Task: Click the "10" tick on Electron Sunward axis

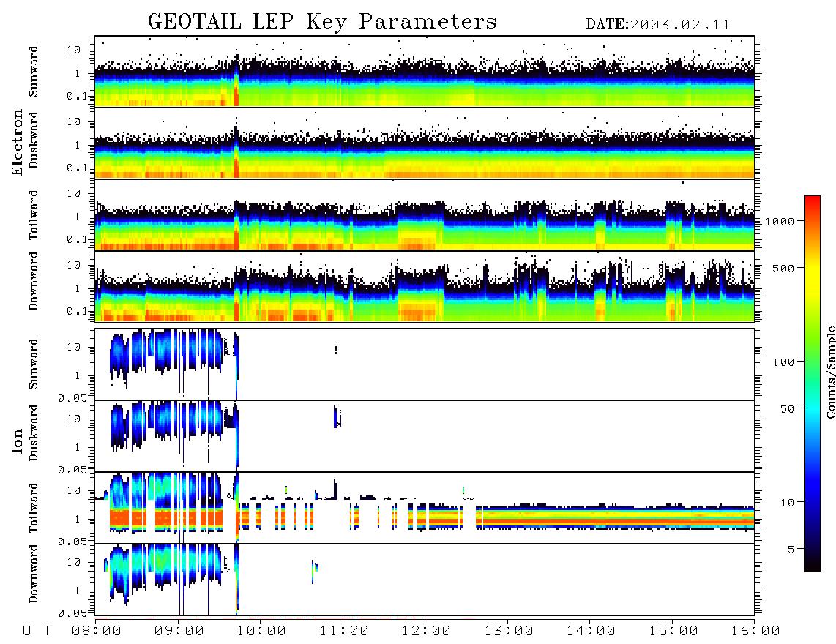Action: [x=74, y=50]
